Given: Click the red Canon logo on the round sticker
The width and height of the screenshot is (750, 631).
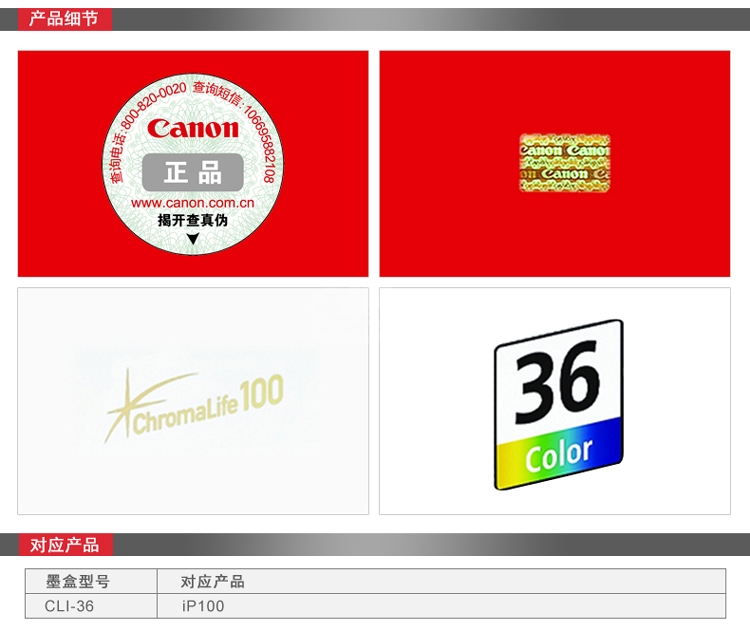Looking at the screenshot, I should click(x=193, y=128).
